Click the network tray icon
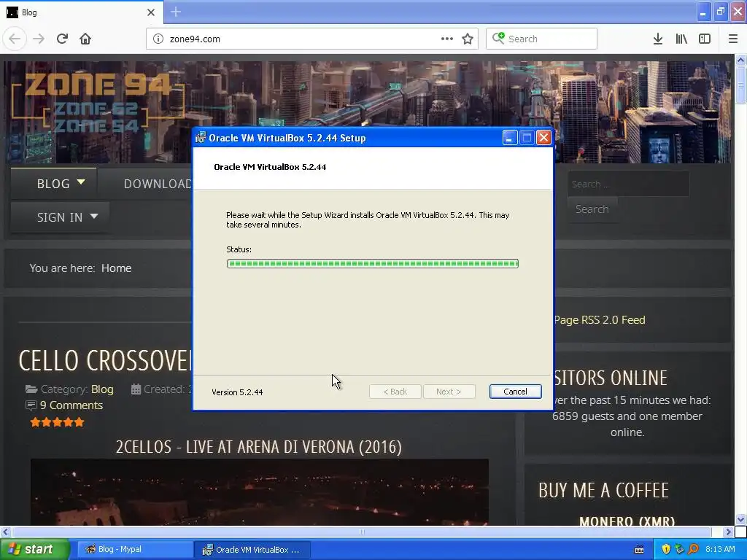Image resolution: width=747 pixels, height=560 pixels. coord(679,550)
